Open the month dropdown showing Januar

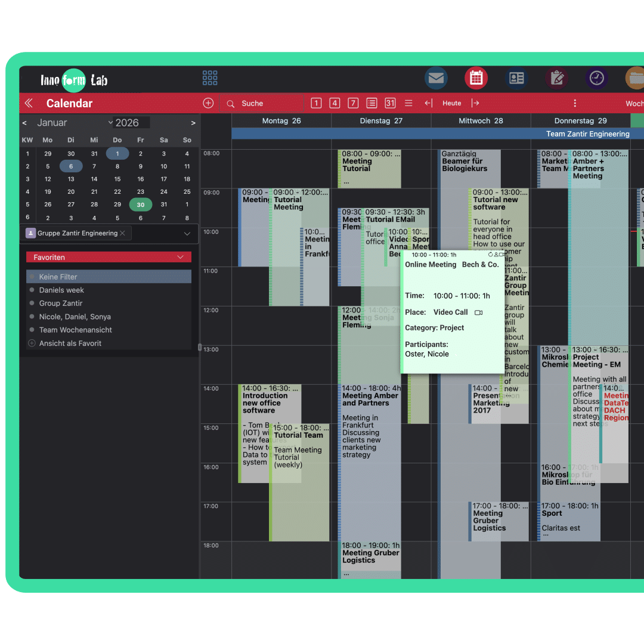tap(74, 123)
